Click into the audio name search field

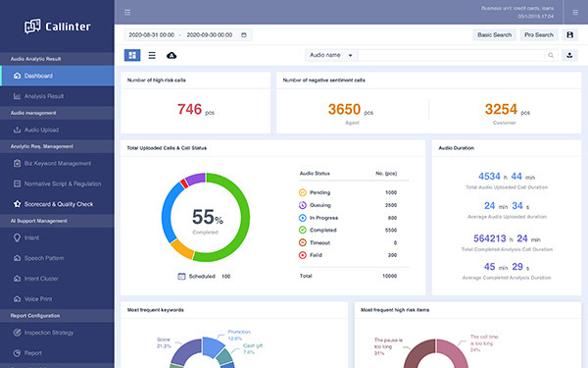click(x=451, y=55)
